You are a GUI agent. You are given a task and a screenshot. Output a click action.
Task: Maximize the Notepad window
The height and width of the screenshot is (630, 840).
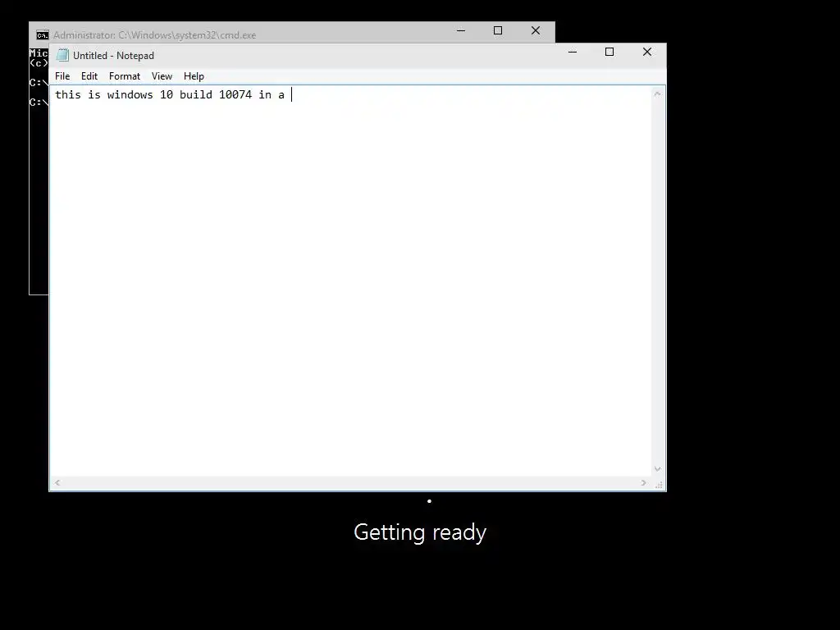click(x=609, y=52)
